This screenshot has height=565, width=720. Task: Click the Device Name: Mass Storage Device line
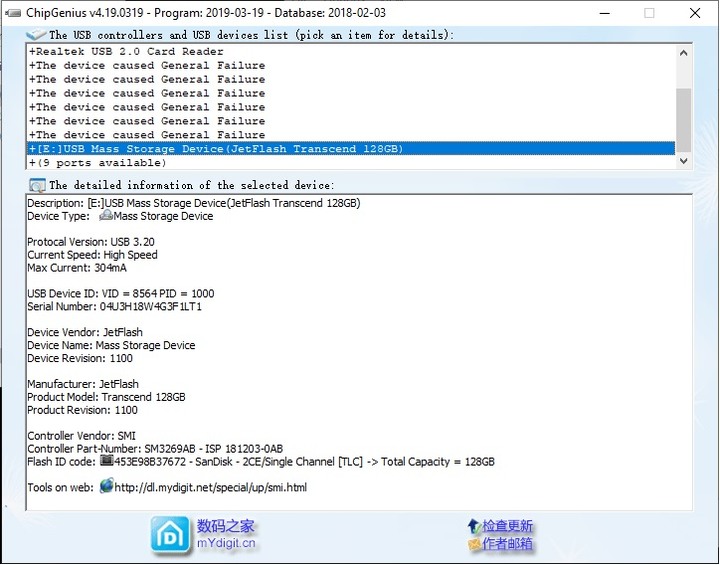pos(111,345)
